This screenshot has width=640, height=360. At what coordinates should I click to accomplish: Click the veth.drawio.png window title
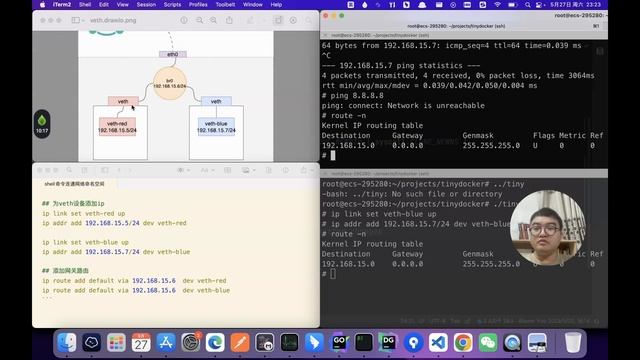click(113, 20)
